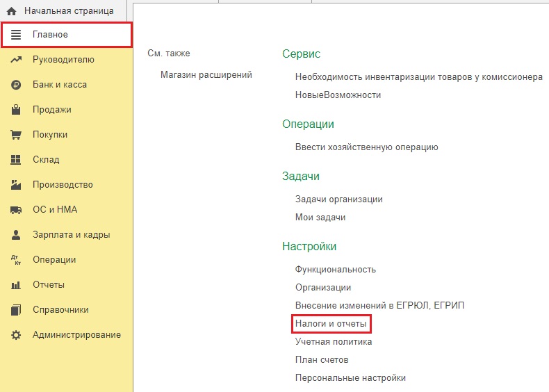Open Налоги и отчеты settings link

click(x=331, y=323)
